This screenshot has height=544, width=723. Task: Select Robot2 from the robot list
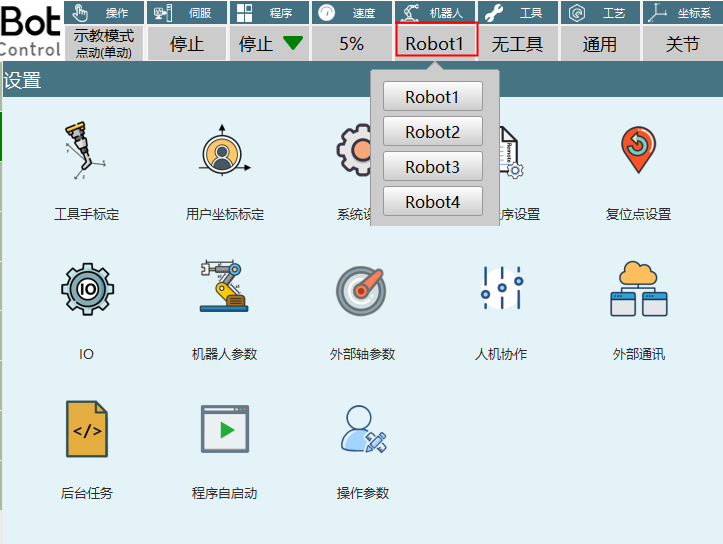433,132
